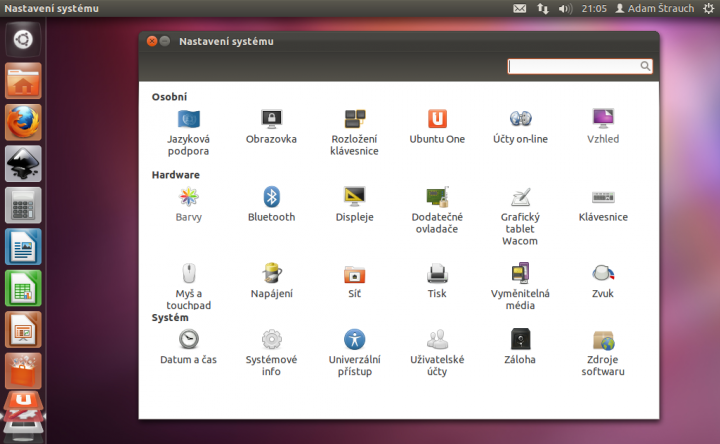
Task: Open Datum a čas settings
Action: click(x=189, y=347)
